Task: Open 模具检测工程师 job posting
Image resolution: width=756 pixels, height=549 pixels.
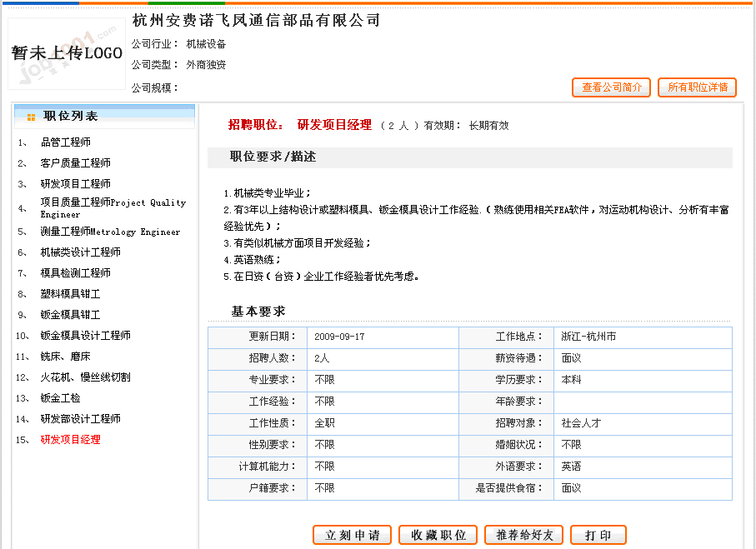Action: tap(76, 273)
